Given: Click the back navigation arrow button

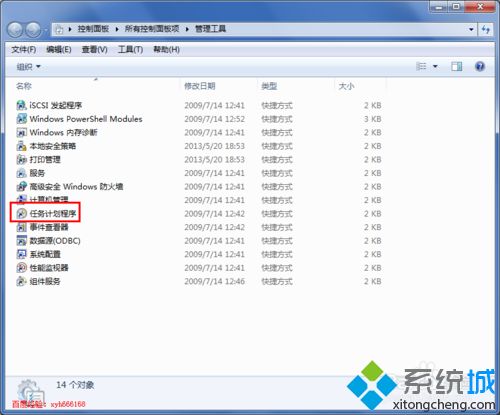Looking at the screenshot, I should [x=15, y=30].
